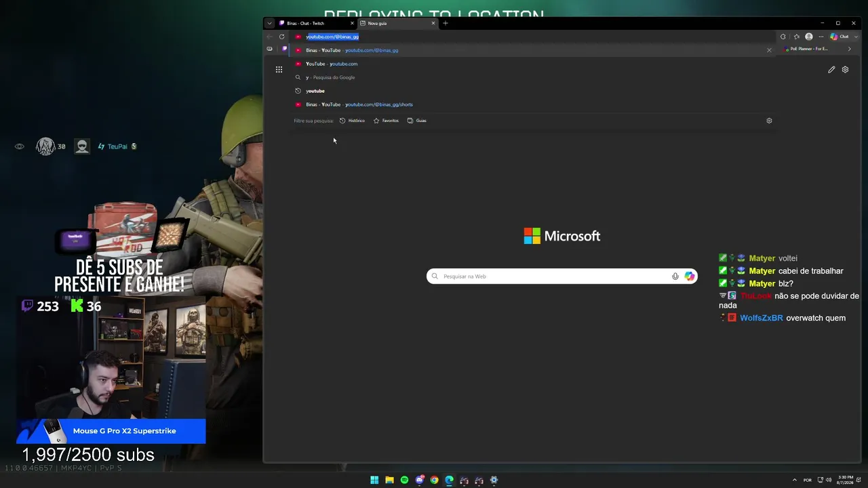Image resolution: width=868 pixels, height=488 pixels.
Task: Click the 'Mouse G Pro X2 Superstrike' banner
Action: coord(111,431)
